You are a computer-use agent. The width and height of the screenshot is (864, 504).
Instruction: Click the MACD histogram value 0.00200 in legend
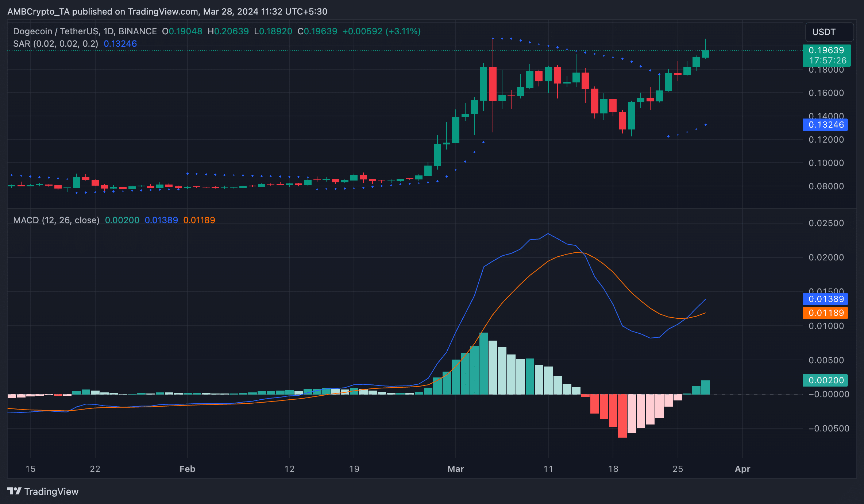(122, 220)
